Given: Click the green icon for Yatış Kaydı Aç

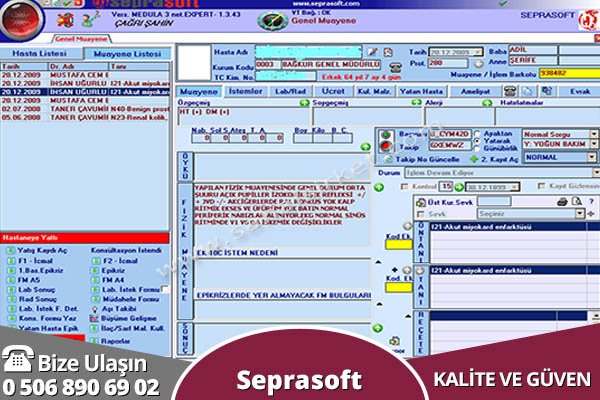Looking at the screenshot, I should (x=11, y=250).
